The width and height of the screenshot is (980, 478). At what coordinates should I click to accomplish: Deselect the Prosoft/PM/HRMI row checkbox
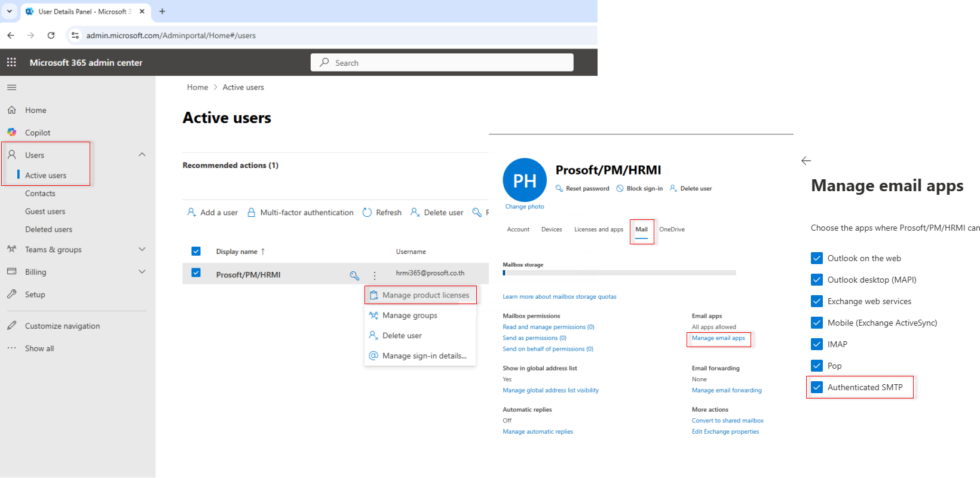[196, 272]
